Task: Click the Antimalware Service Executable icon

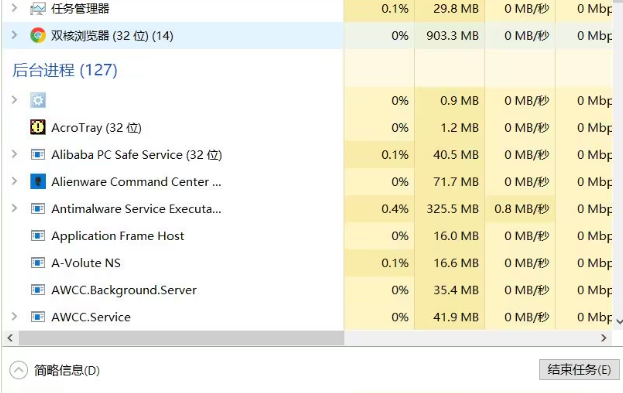Action: pos(38,209)
